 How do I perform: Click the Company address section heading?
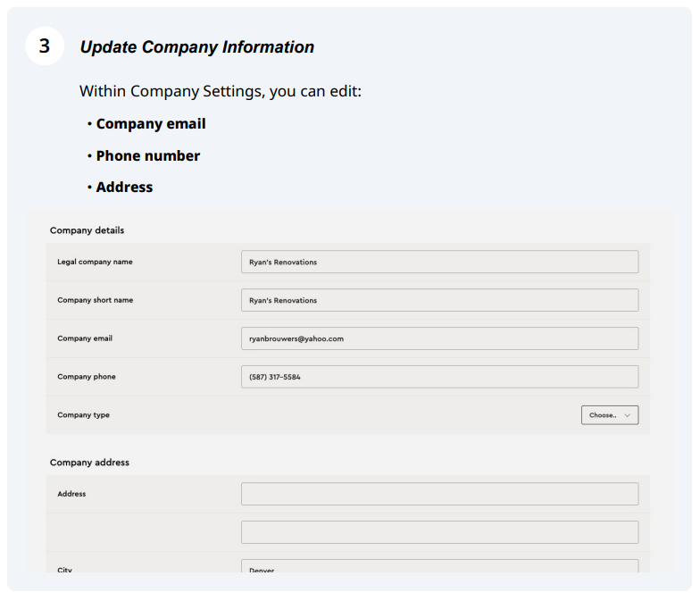[89, 463]
